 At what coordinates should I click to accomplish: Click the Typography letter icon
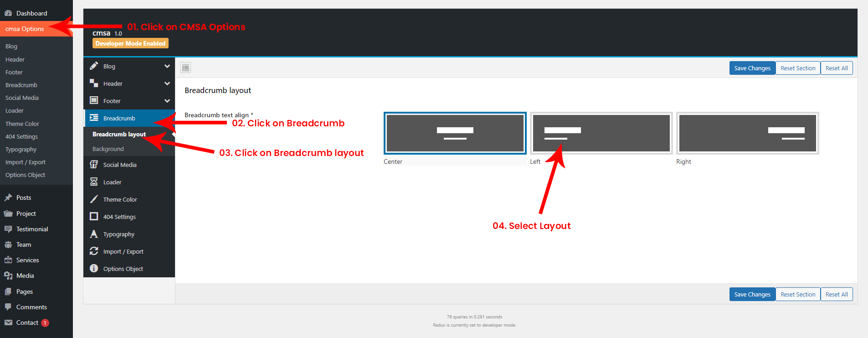click(94, 234)
